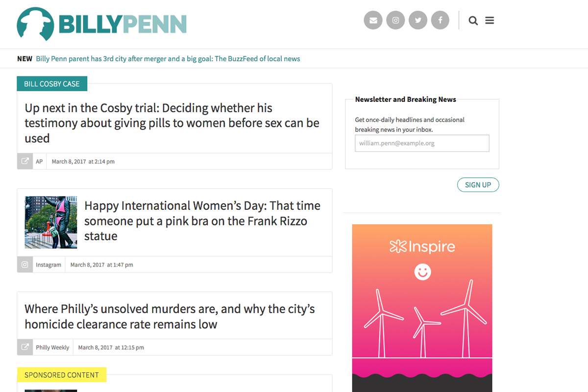Open Billy Penn's Instagram from header icon
Viewport: 588px width, 392px height.
click(395, 21)
